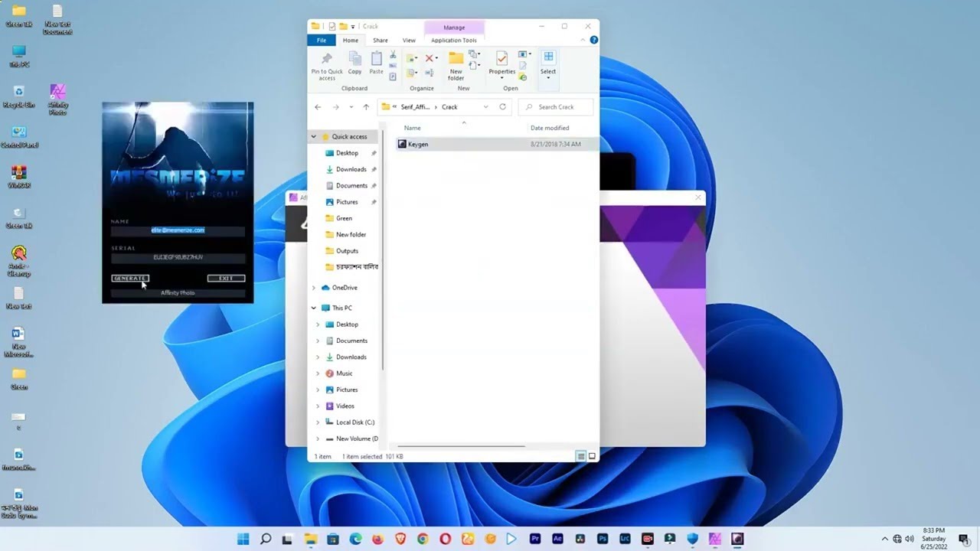Switch to the View ribbon tab
Viewport: 980px width, 551px height.
click(409, 40)
